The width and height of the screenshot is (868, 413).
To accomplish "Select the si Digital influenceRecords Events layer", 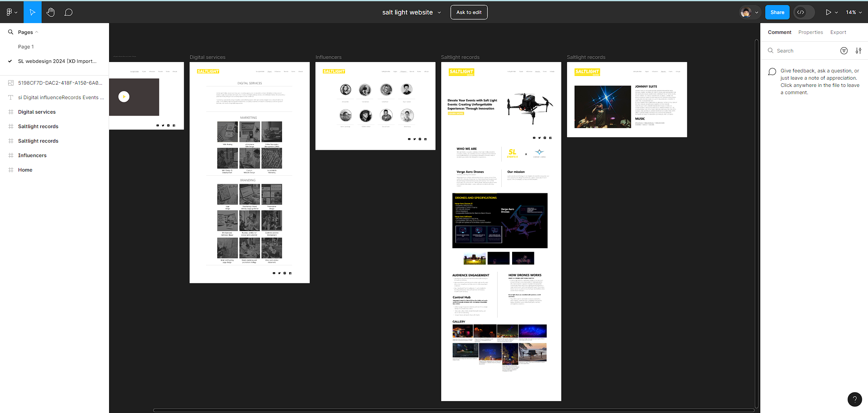I will click(x=54, y=97).
